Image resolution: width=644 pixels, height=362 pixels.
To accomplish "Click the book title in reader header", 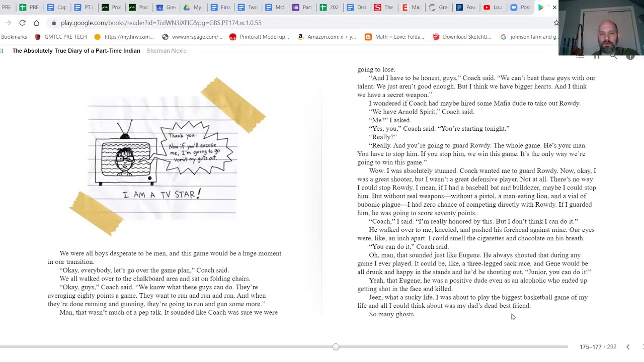I will tap(76, 51).
